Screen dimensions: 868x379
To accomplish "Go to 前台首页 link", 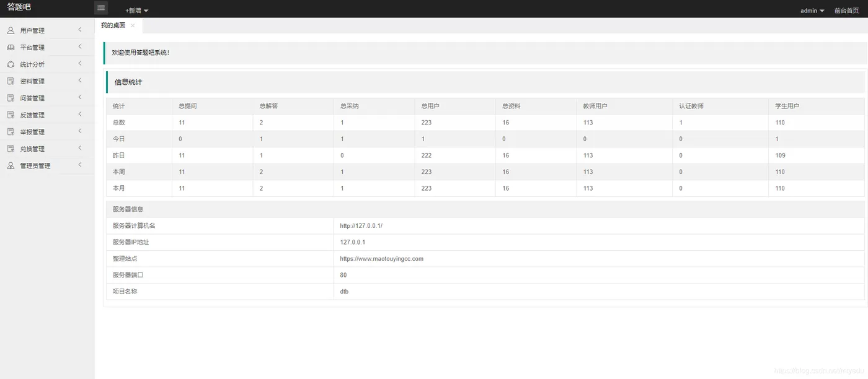I will tap(846, 11).
